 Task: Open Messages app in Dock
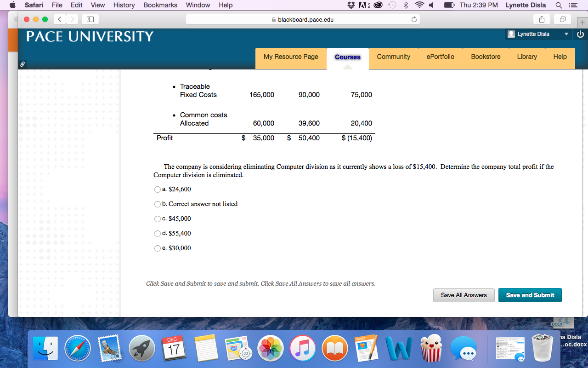tap(464, 348)
